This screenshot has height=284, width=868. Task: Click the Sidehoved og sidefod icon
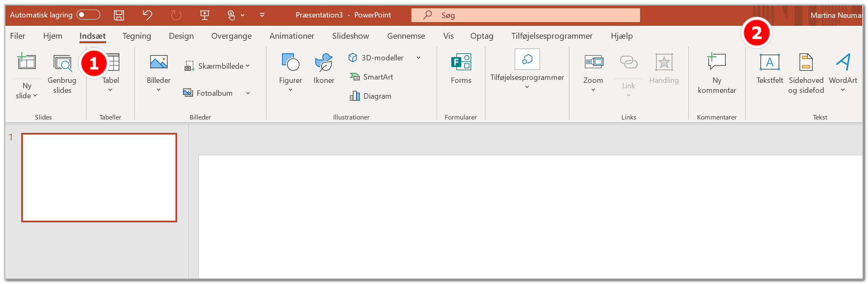[806, 62]
